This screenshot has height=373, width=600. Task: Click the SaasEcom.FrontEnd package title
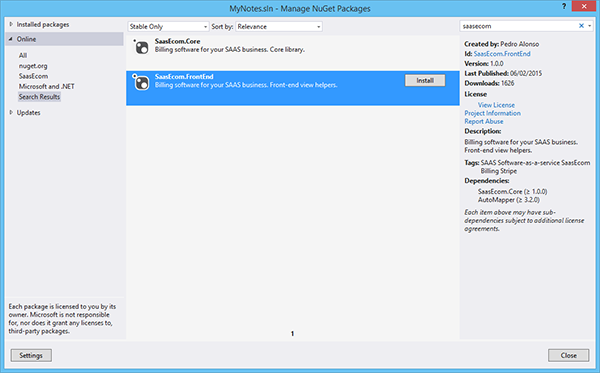(x=184, y=77)
